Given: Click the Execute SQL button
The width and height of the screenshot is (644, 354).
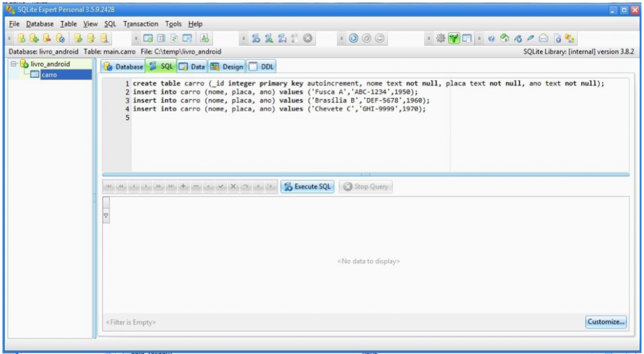Looking at the screenshot, I should pos(307,187).
